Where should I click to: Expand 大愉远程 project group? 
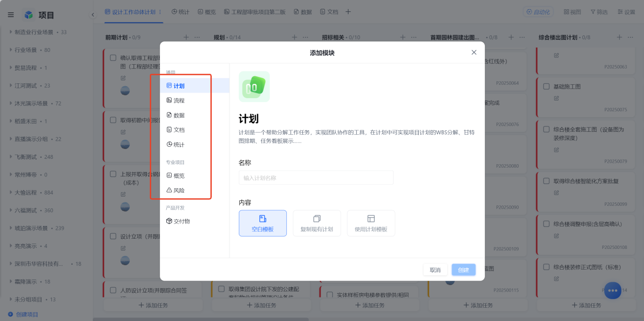[10, 193]
